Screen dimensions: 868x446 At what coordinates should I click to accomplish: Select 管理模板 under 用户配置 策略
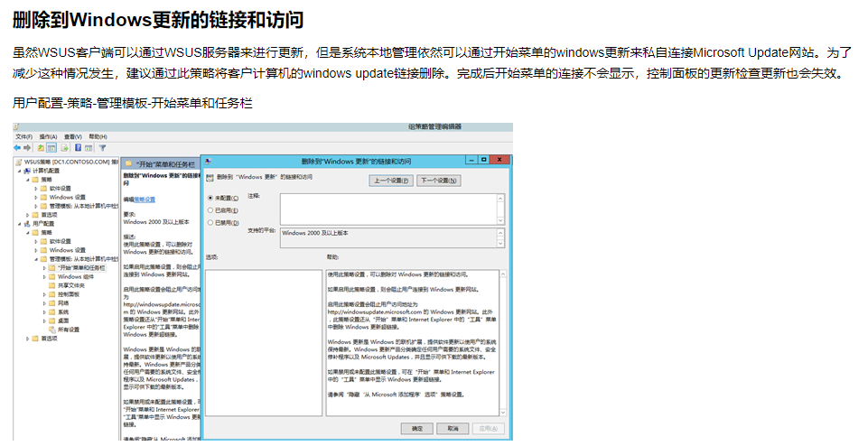tap(84, 259)
